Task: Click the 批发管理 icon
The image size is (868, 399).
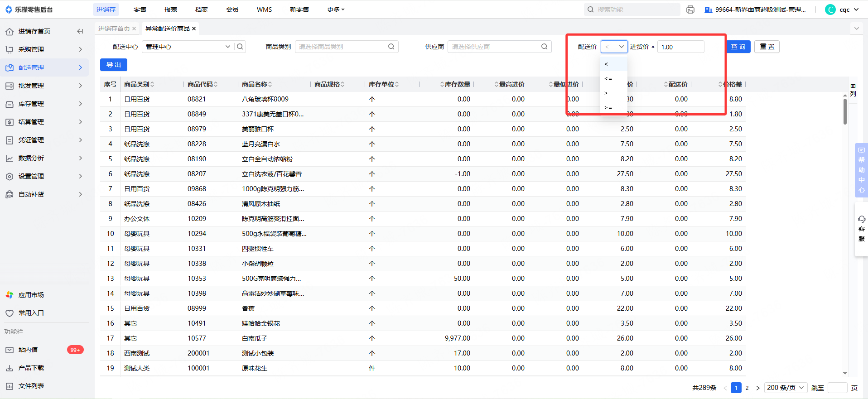Action: click(10, 86)
